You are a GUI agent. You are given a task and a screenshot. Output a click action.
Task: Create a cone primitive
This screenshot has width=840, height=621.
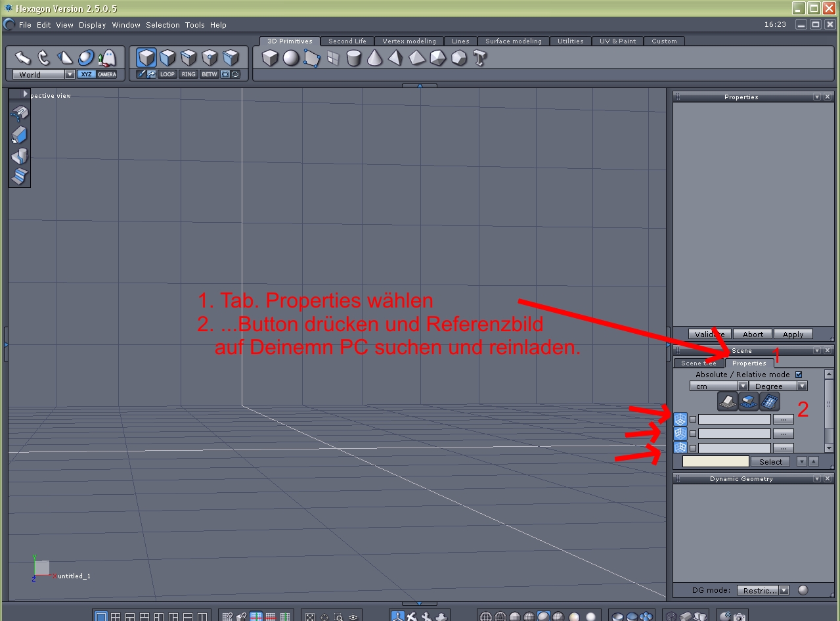point(374,58)
